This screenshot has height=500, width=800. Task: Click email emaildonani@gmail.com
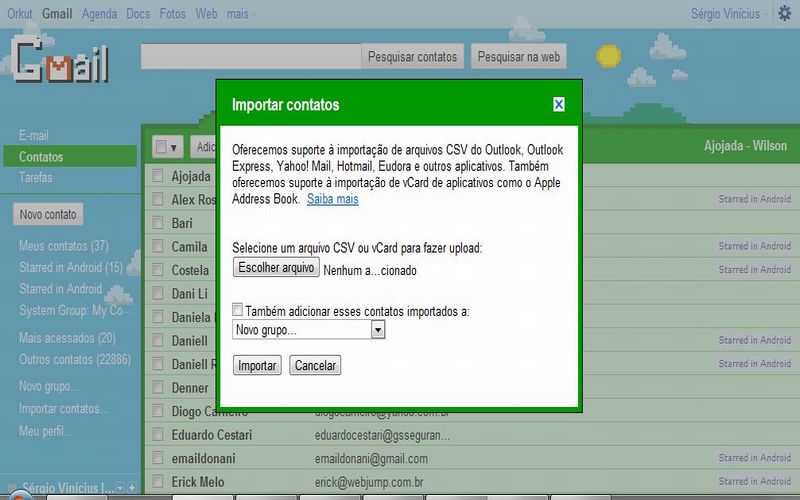tap(371, 458)
